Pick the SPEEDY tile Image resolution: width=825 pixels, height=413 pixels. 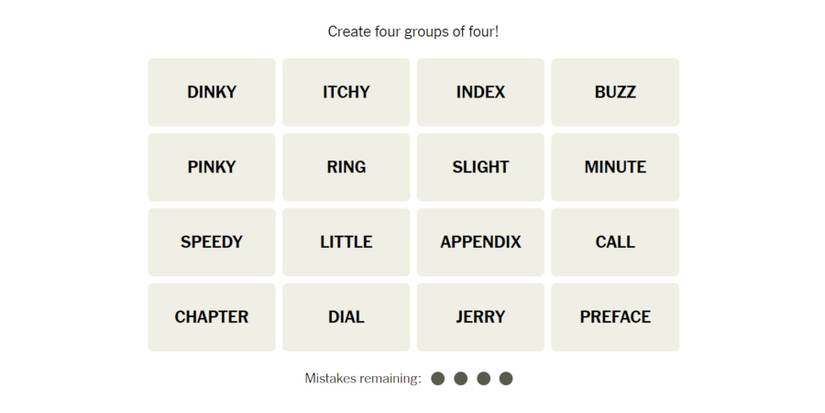tap(212, 242)
